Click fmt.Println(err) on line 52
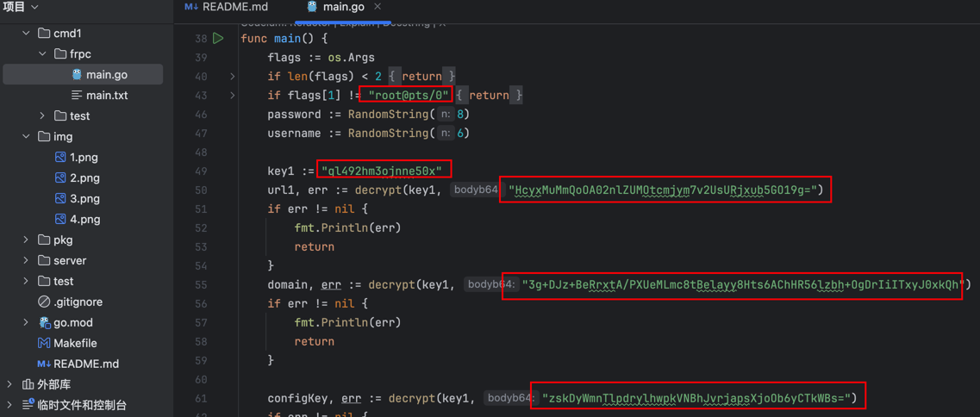 [x=347, y=227]
